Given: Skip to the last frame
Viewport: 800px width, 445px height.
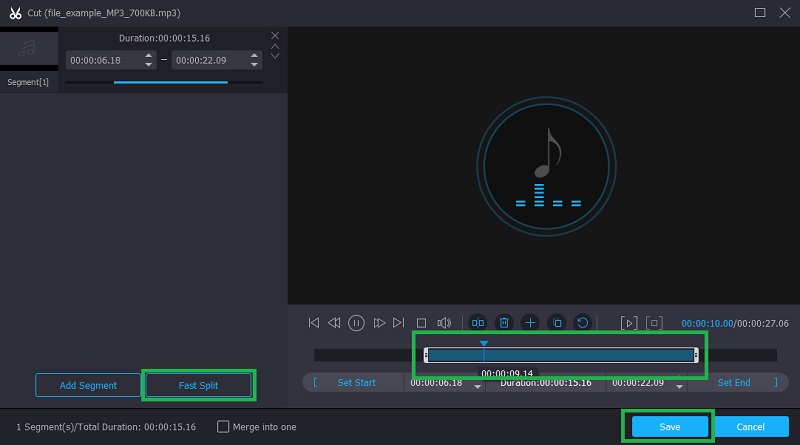Looking at the screenshot, I should [x=399, y=323].
